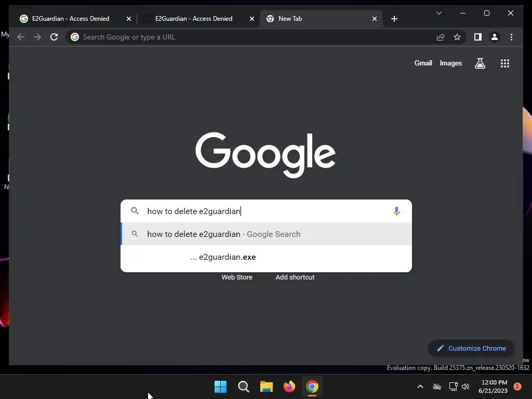Click the how to delete e2guardian search field
The height and width of the screenshot is (399, 532).
(x=266, y=211)
